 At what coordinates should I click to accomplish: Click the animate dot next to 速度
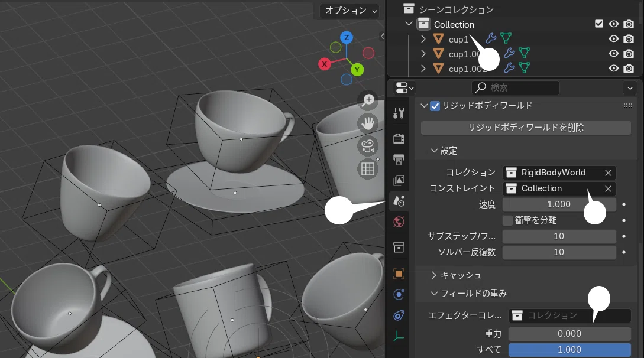(624, 204)
